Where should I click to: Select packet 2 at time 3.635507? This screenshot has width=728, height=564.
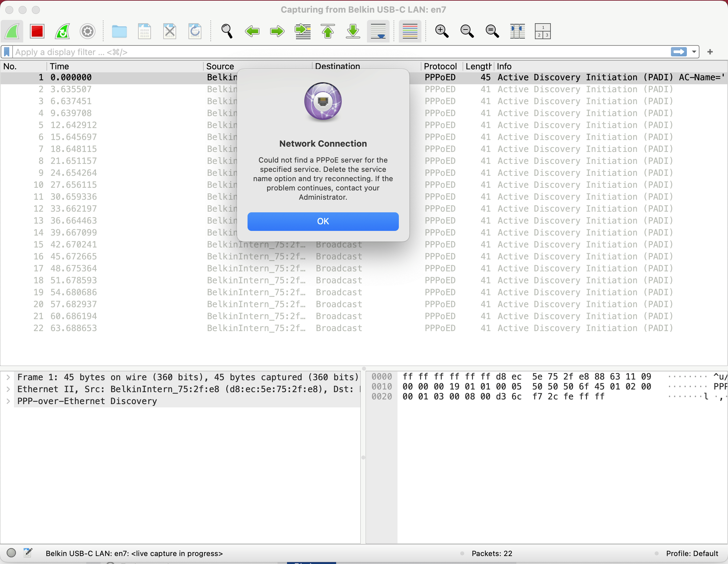click(x=364, y=89)
